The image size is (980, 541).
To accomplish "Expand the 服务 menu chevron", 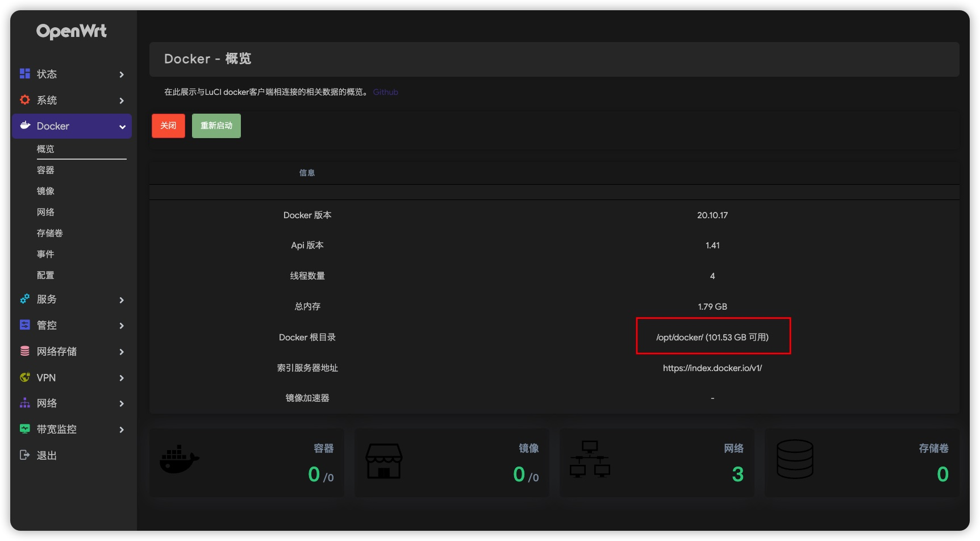I will (122, 300).
